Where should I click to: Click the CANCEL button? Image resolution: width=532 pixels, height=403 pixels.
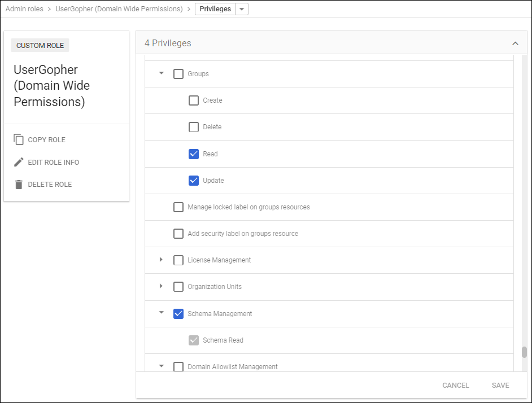pos(455,385)
